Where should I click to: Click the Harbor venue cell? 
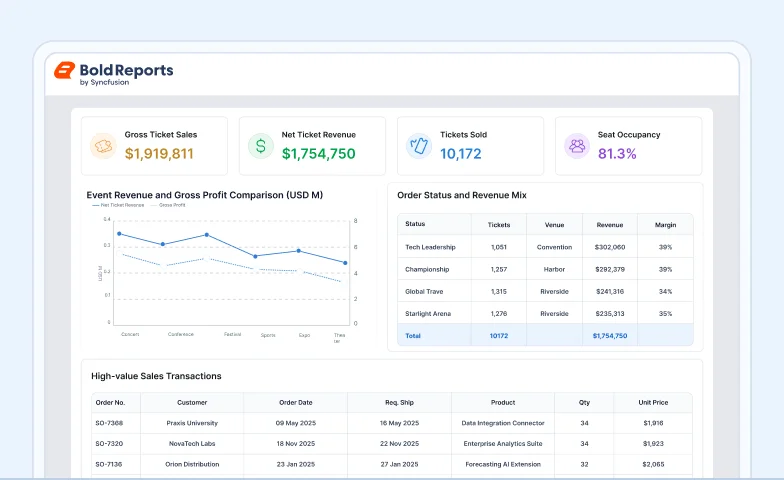[x=554, y=269]
